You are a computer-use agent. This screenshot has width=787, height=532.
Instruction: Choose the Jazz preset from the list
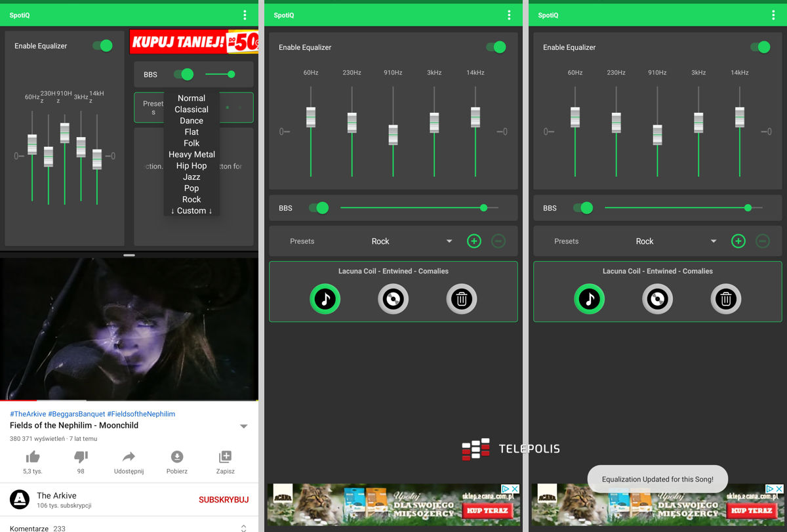click(x=192, y=177)
